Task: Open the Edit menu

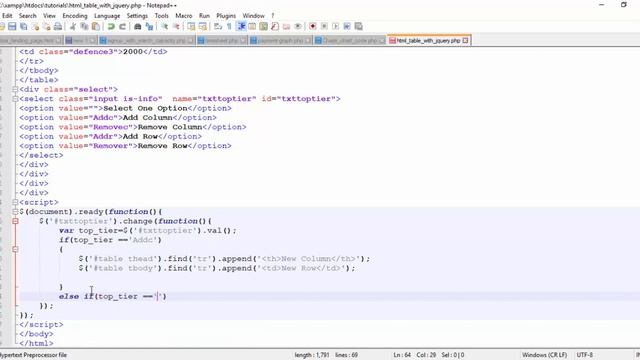Action: (7, 16)
